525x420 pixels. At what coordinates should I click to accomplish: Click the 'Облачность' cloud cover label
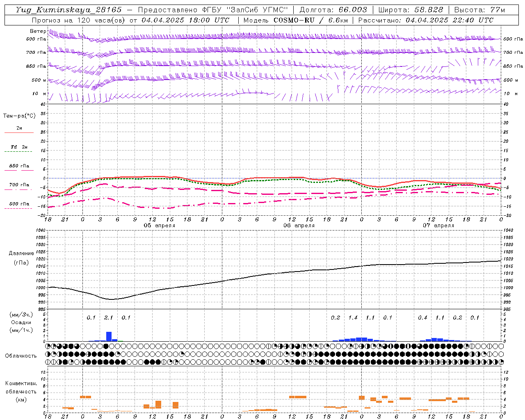tap(21, 356)
